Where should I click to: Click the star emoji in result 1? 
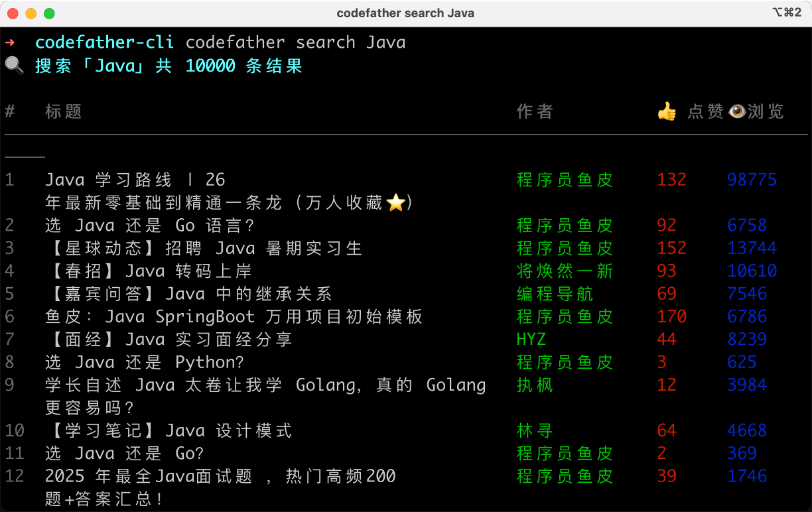(395, 203)
